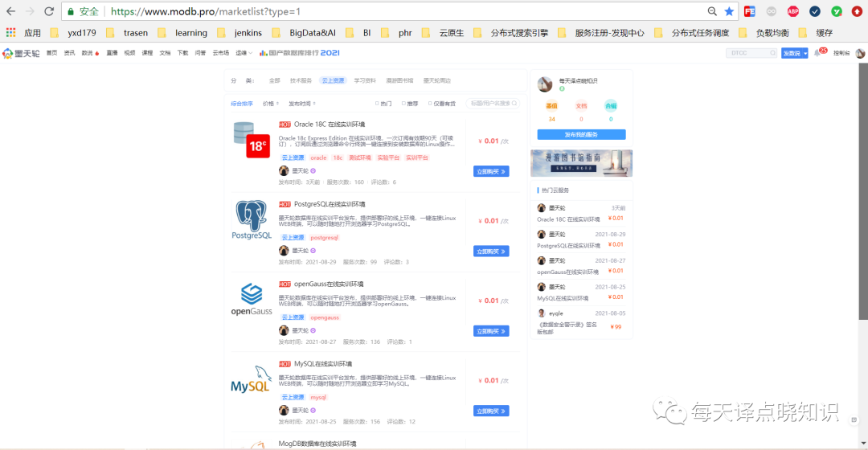Click the PostgreSQL elephant logo
This screenshot has width=868, height=450.
tap(252, 219)
